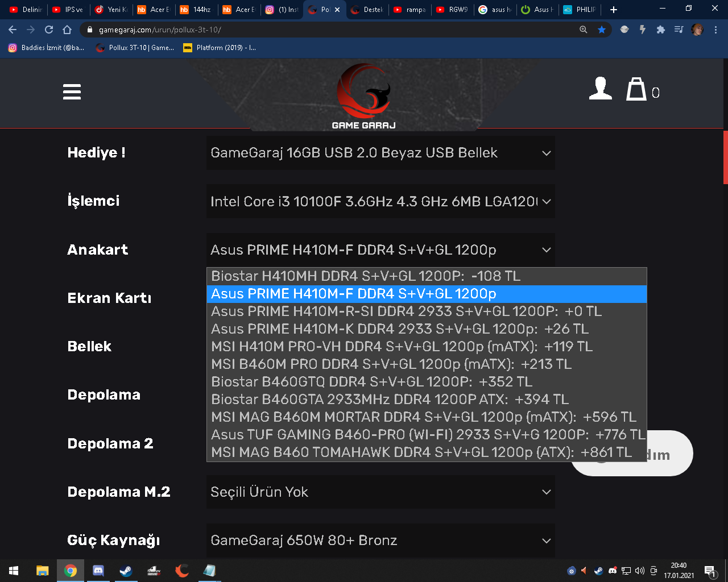Click the Game Garaj phoenix logo
Viewport: 728px width, 582px height.
point(364,95)
